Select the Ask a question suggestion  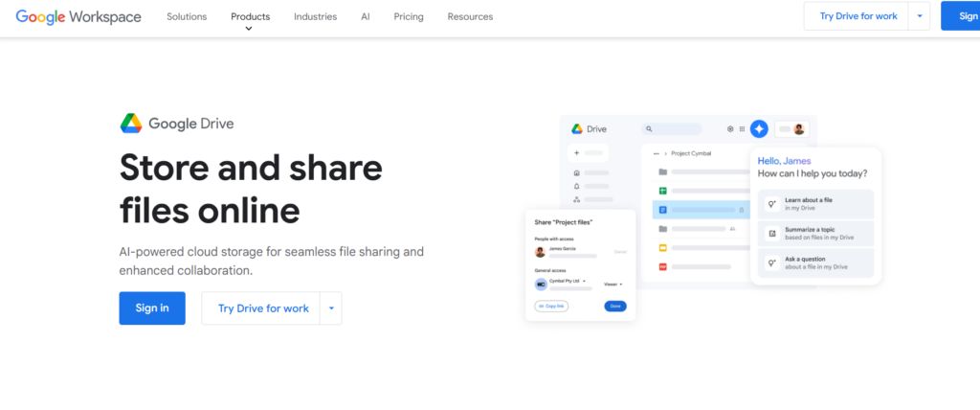tap(815, 262)
